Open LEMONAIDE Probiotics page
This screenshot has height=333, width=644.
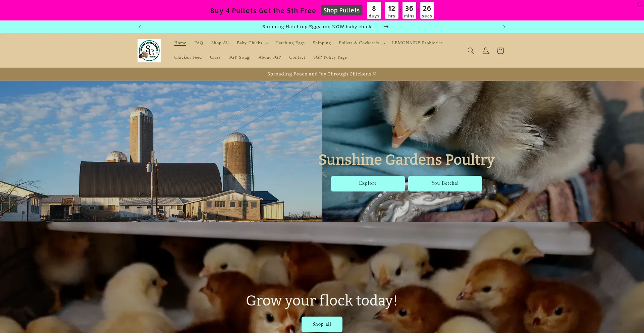pos(417,43)
